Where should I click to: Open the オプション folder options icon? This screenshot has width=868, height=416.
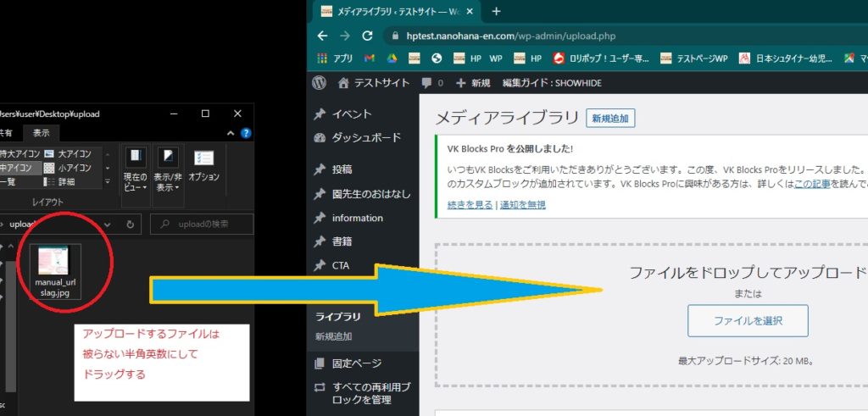(203, 164)
